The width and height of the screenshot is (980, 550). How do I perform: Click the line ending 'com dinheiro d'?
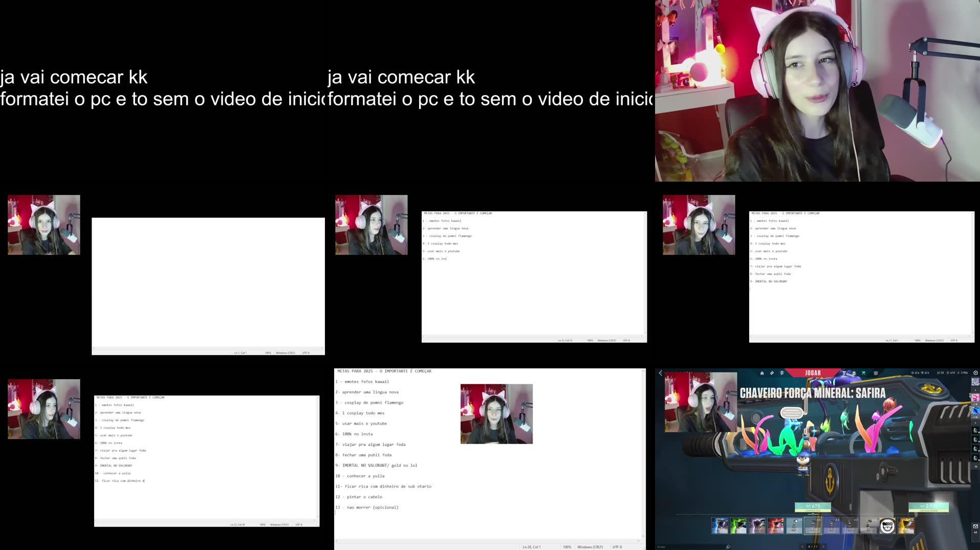click(x=120, y=481)
